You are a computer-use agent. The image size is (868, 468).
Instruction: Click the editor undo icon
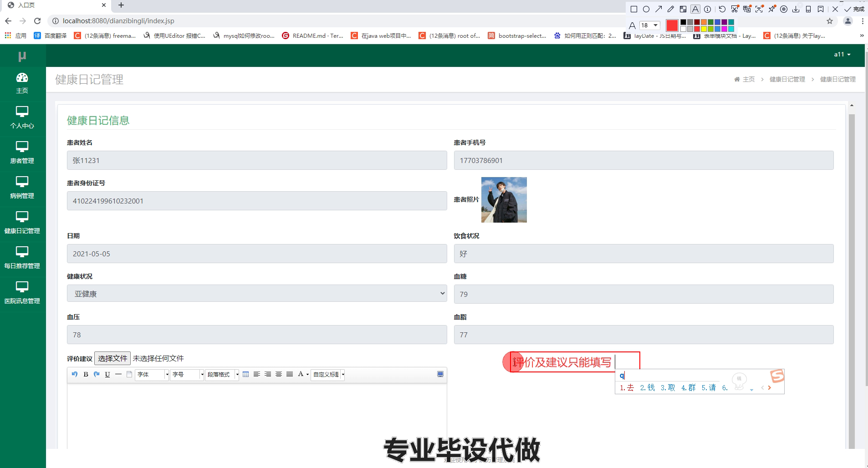tap(75, 374)
